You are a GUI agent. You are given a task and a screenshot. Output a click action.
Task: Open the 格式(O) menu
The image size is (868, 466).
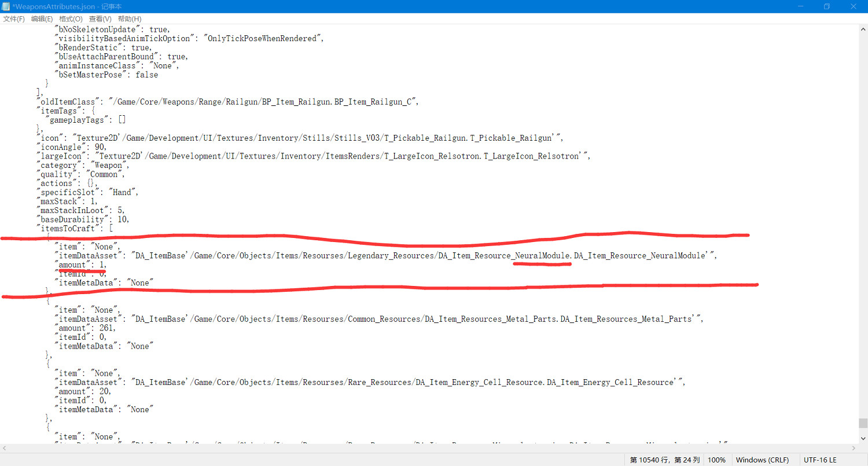[x=71, y=19]
